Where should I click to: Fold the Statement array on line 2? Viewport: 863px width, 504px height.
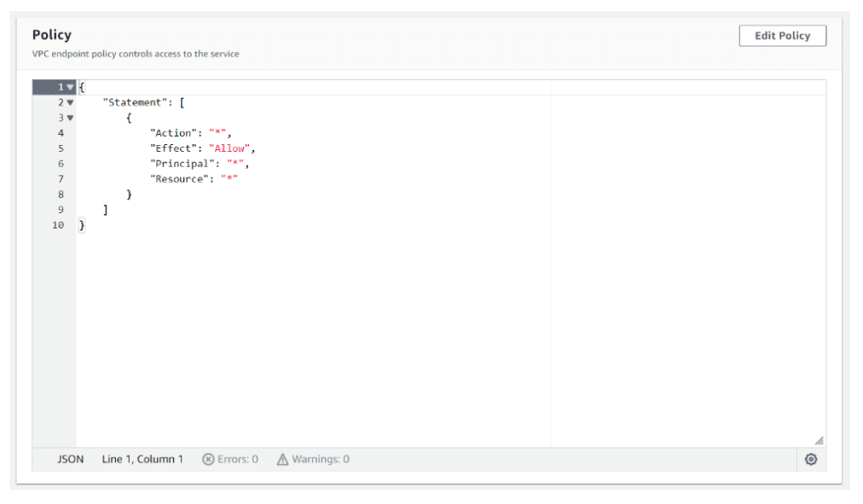click(x=70, y=102)
